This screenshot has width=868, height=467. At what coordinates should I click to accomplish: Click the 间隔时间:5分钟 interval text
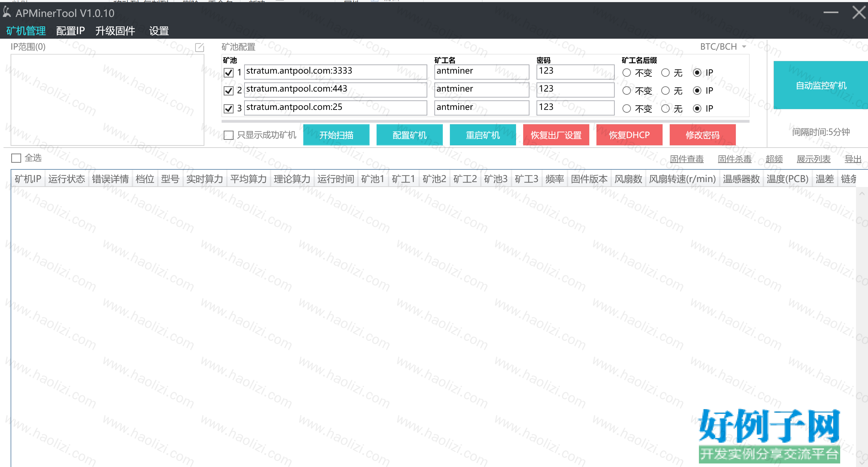[821, 132]
